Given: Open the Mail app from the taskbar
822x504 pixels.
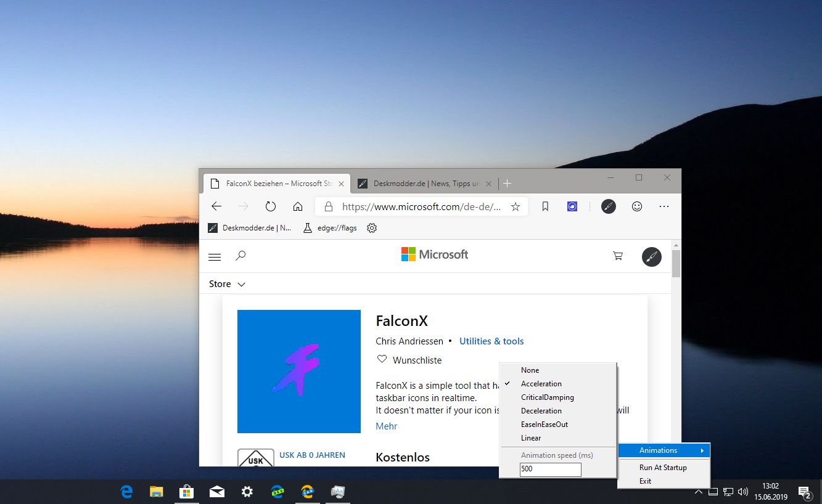Looking at the screenshot, I should coord(216,492).
